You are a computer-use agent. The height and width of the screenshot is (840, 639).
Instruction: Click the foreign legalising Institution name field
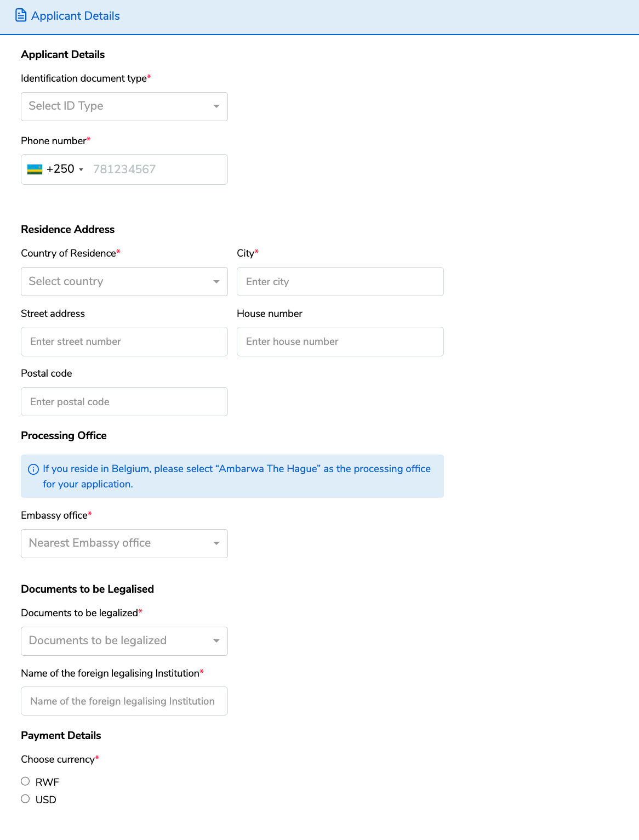(x=124, y=701)
